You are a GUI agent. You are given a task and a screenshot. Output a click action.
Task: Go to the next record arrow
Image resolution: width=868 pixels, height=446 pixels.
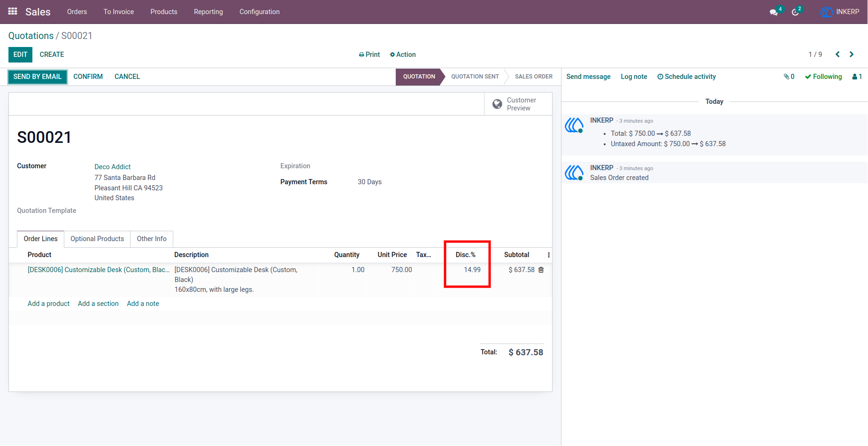click(x=852, y=55)
